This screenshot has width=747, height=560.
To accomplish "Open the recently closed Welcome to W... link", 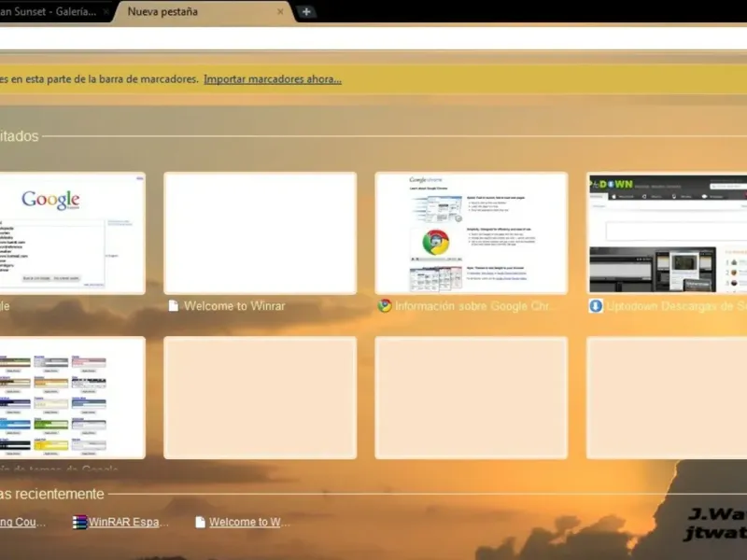I will pyautogui.click(x=249, y=522).
